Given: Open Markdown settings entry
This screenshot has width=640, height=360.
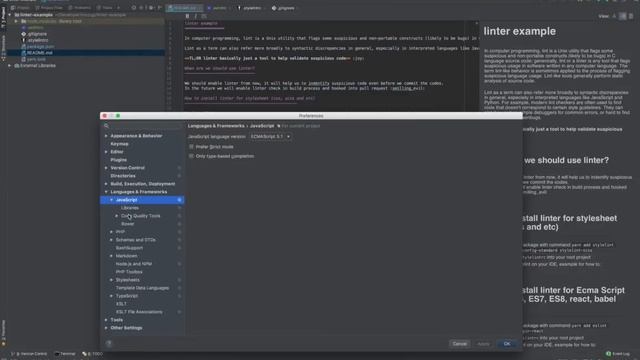Looking at the screenshot, I should pos(126,256).
